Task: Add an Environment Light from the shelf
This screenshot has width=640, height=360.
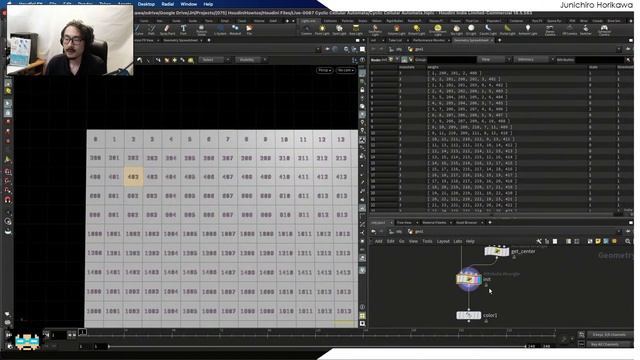Action: pos(438,29)
